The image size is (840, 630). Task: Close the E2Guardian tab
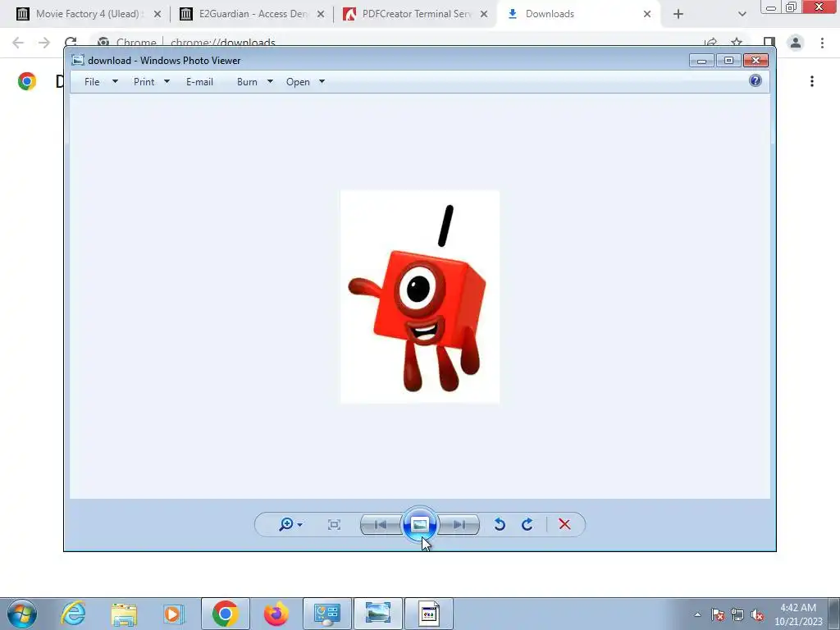pyautogui.click(x=321, y=14)
